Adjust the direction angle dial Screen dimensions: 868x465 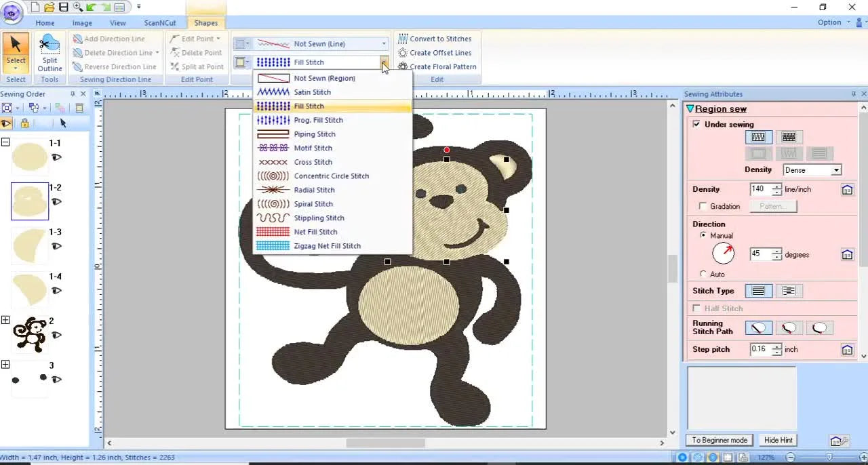pyautogui.click(x=723, y=252)
